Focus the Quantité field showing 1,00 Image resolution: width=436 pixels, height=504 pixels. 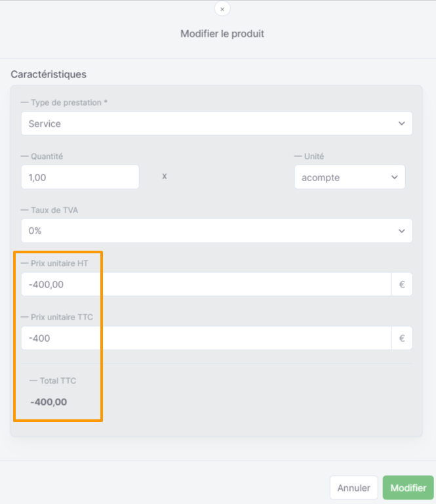pos(80,177)
